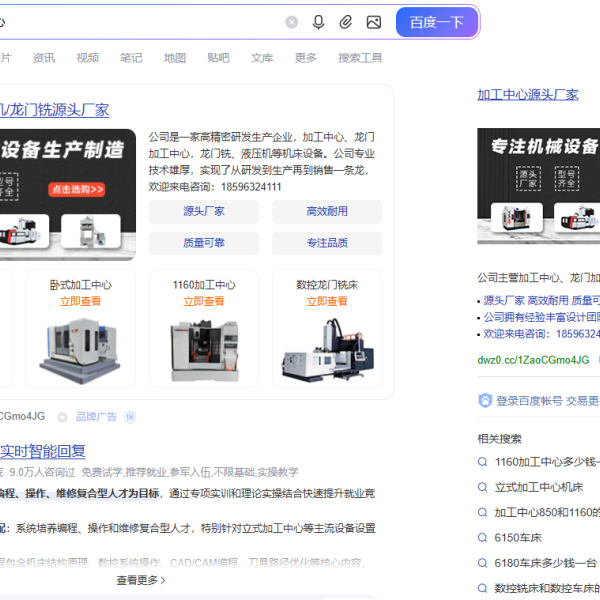Click the 专注品质 tag button
This screenshot has width=600, height=600.
(327, 243)
